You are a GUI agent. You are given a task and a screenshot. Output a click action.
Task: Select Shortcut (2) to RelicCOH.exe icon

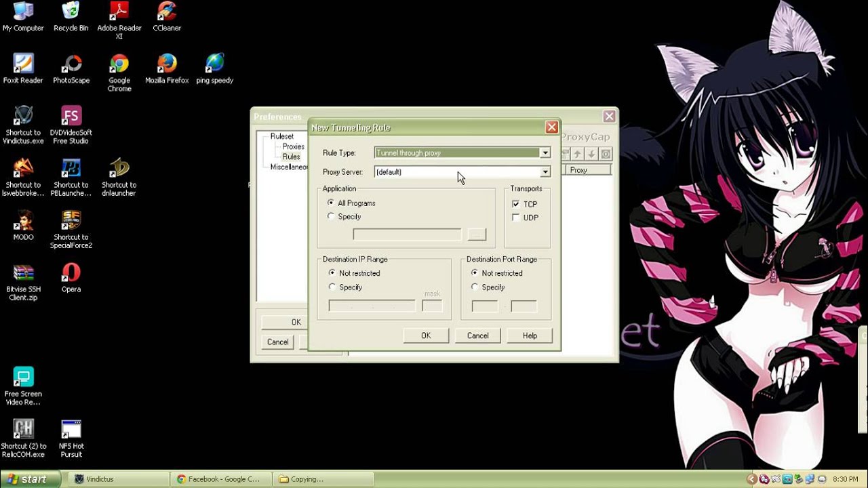tap(23, 439)
